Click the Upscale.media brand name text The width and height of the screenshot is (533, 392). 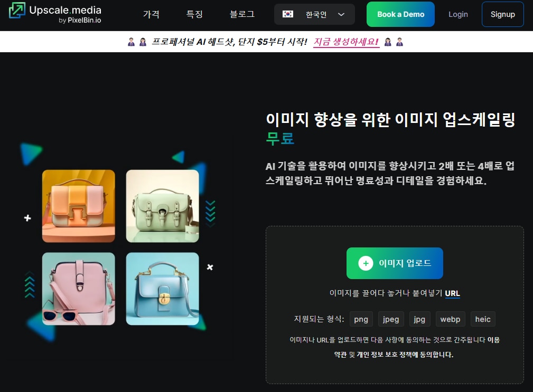coord(66,10)
